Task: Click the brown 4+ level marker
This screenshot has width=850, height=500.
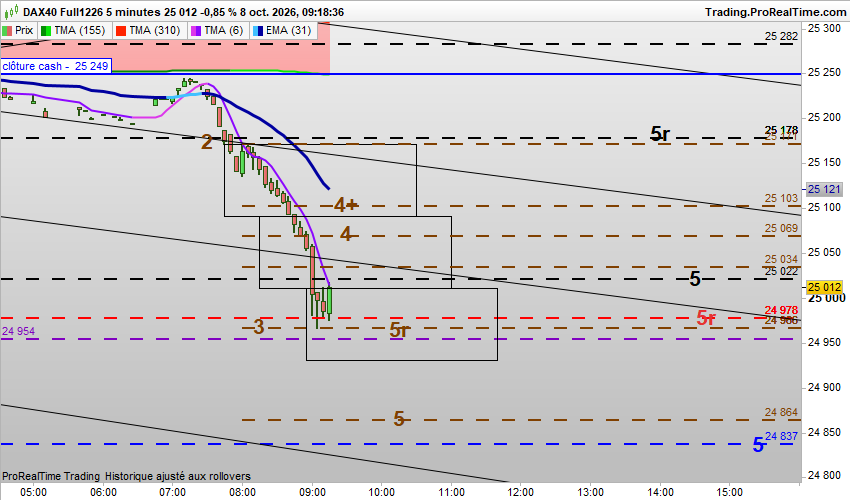Action: 346,205
